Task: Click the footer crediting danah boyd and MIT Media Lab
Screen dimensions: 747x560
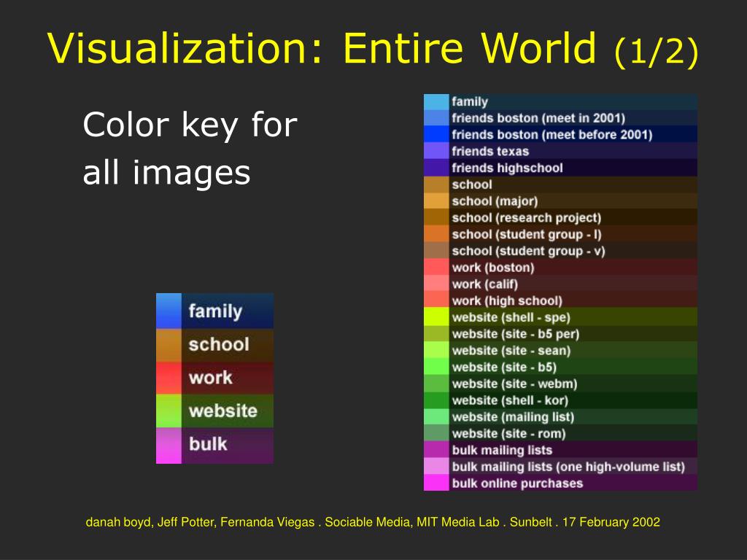Action: tap(373, 522)
